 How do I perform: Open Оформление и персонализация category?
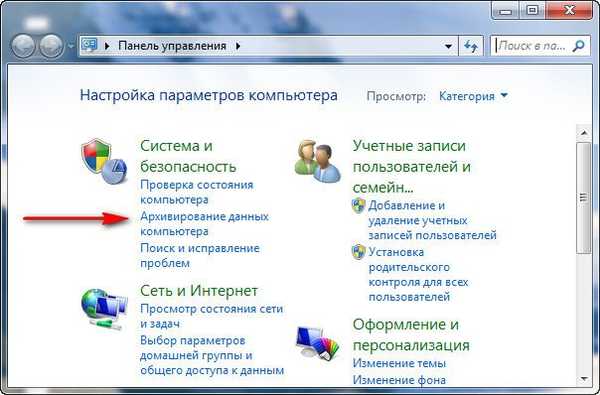[x=411, y=335]
